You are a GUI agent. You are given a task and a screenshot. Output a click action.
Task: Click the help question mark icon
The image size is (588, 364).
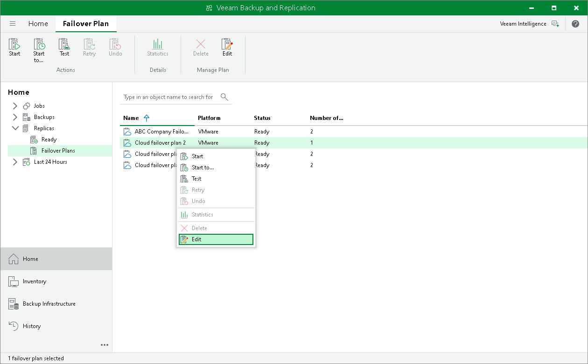click(x=575, y=24)
